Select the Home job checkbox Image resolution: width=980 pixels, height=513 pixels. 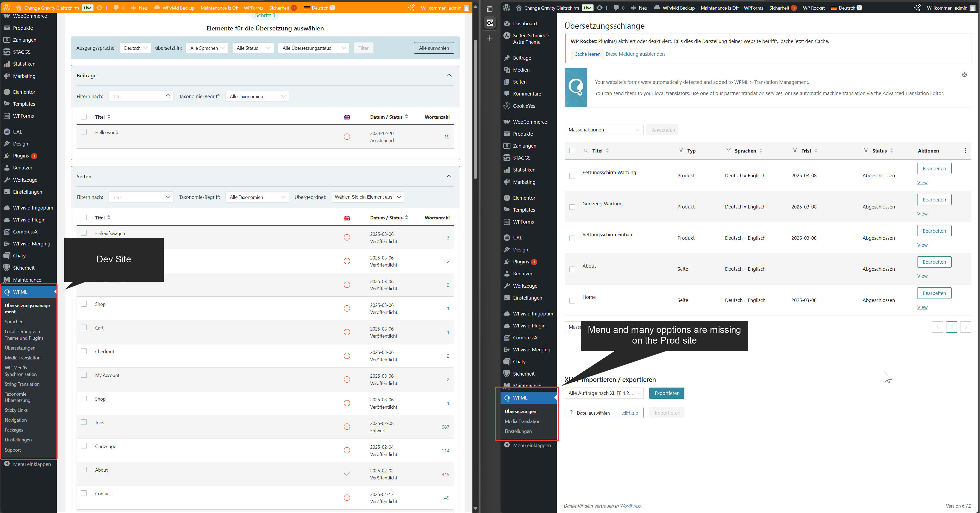point(572,300)
